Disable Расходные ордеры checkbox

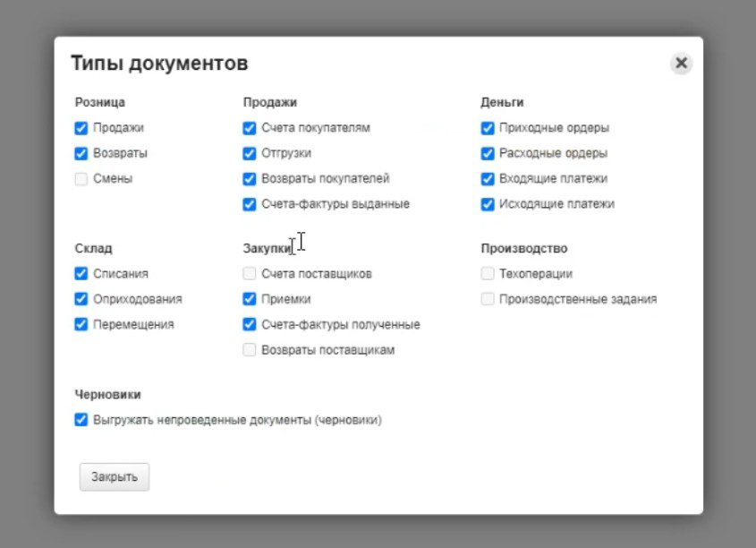tap(488, 153)
